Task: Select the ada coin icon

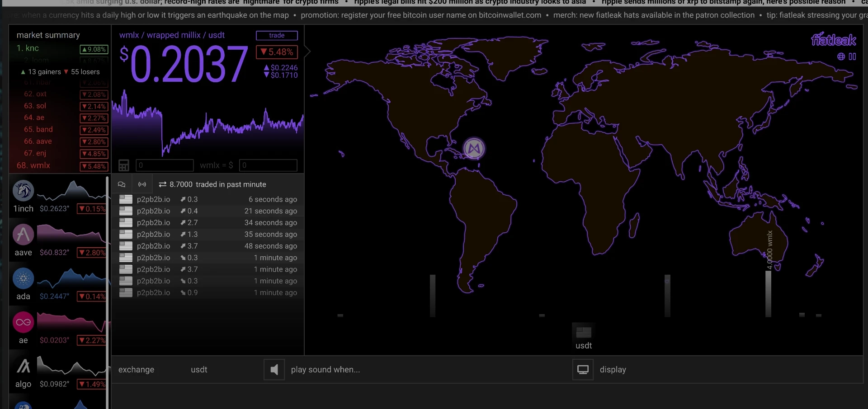Action: tap(24, 278)
